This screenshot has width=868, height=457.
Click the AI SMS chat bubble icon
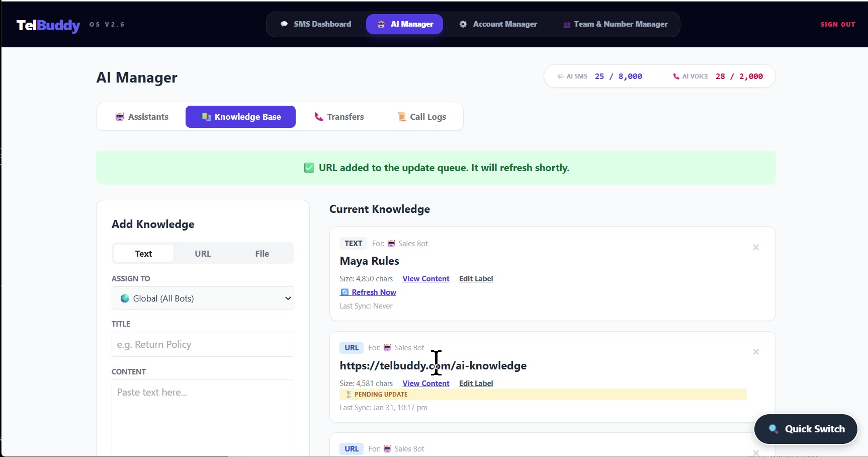coord(560,77)
